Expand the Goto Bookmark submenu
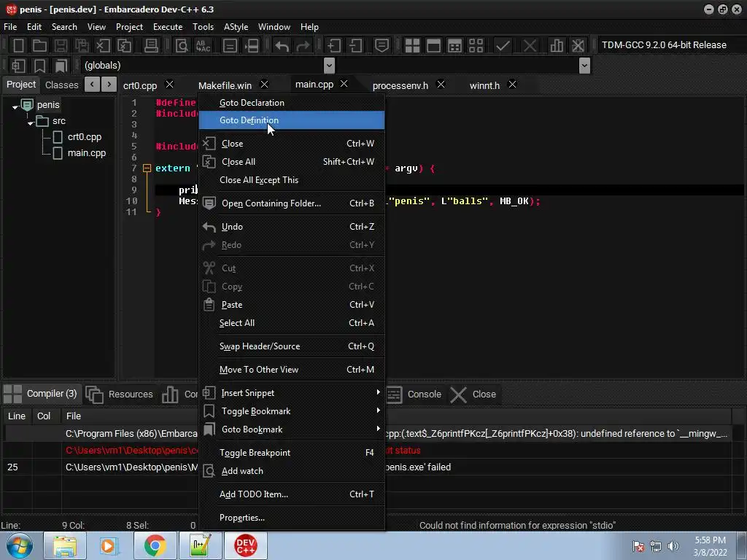This screenshot has height=560, width=747. pyautogui.click(x=292, y=429)
